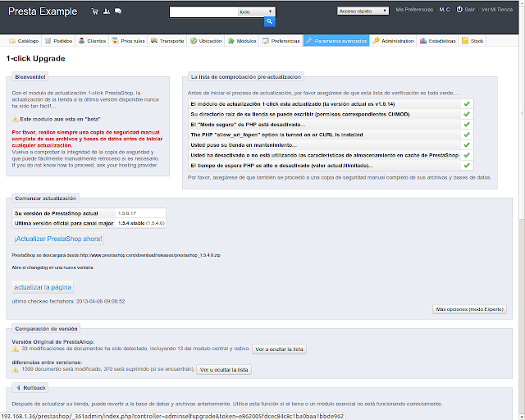
Task: Click the Administration key icon
Action: click(x=376, y=41)
